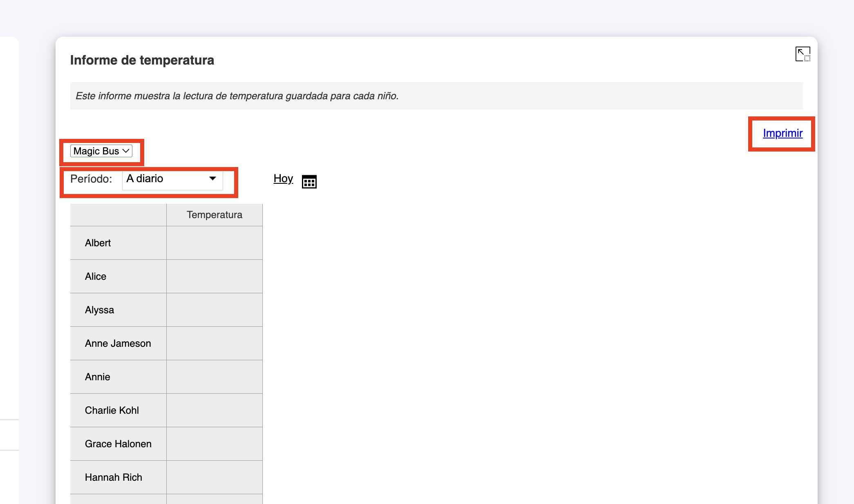Open the calendar date picker icon
854x504 pixels.
click(x=309, y=181)
